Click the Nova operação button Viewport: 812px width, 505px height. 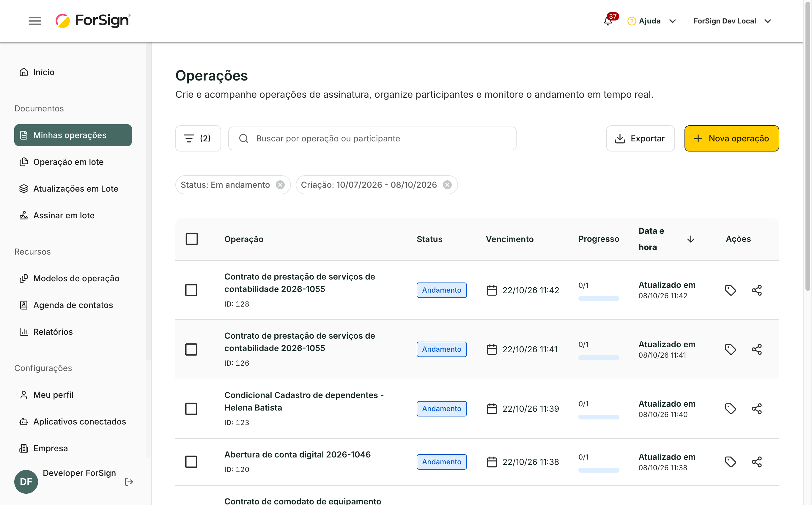click(731, 138)
